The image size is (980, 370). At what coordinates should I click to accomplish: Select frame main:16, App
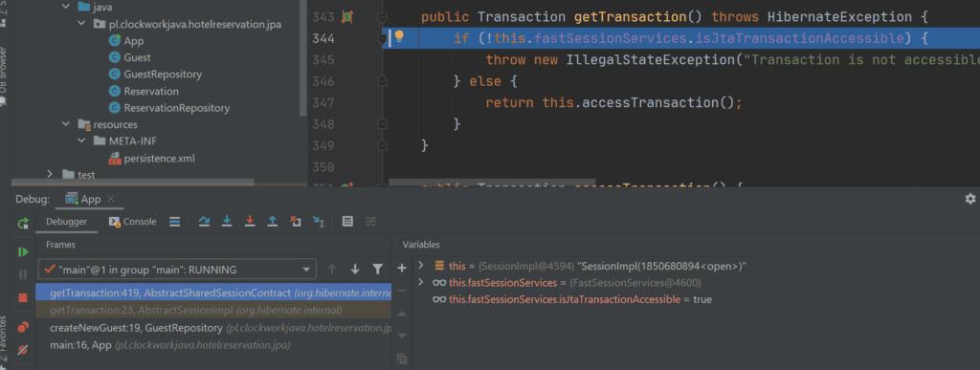[x=213, y=344]
